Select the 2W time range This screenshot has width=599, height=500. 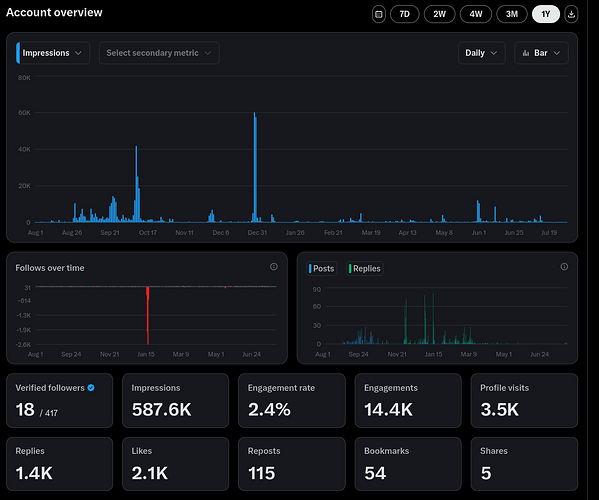tap(440, 15)
